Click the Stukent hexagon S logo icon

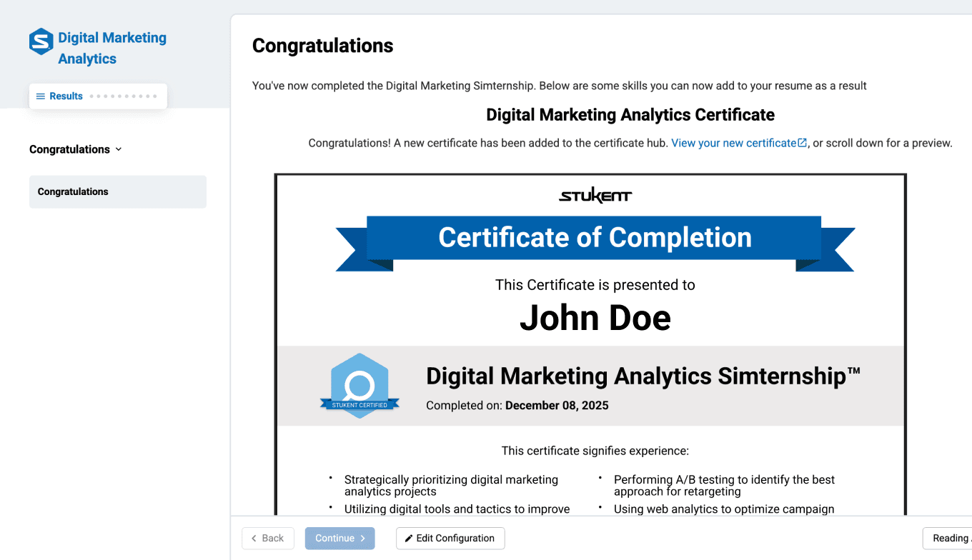tap(41, 41)
